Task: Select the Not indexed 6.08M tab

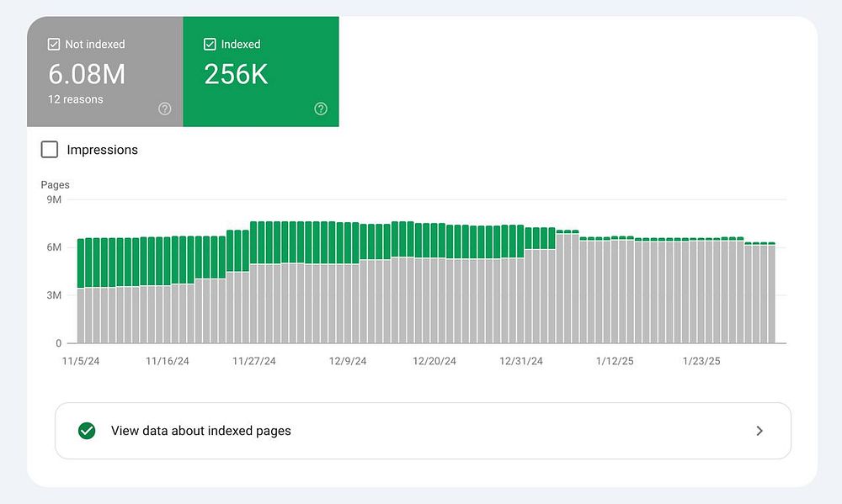Action: coord(104,73)
